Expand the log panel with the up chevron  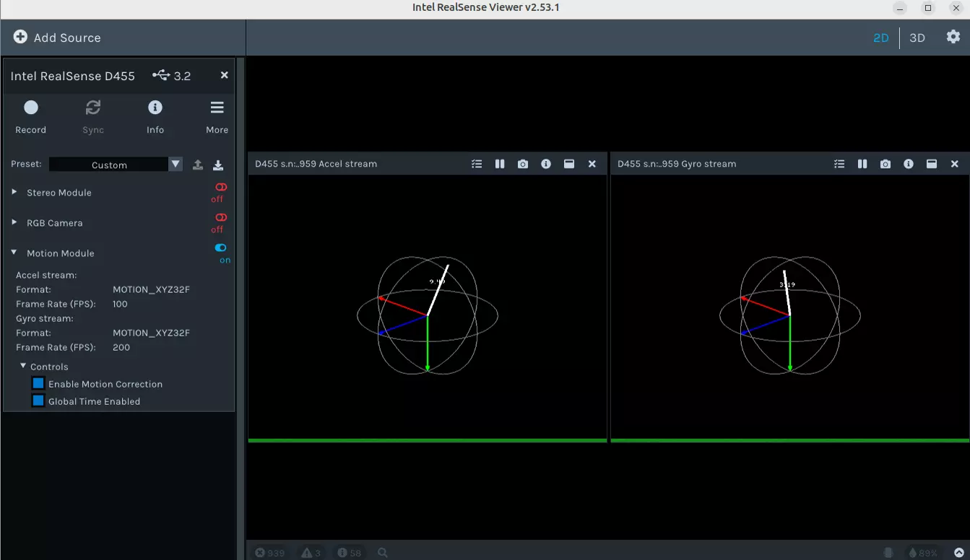click(958, 552)
